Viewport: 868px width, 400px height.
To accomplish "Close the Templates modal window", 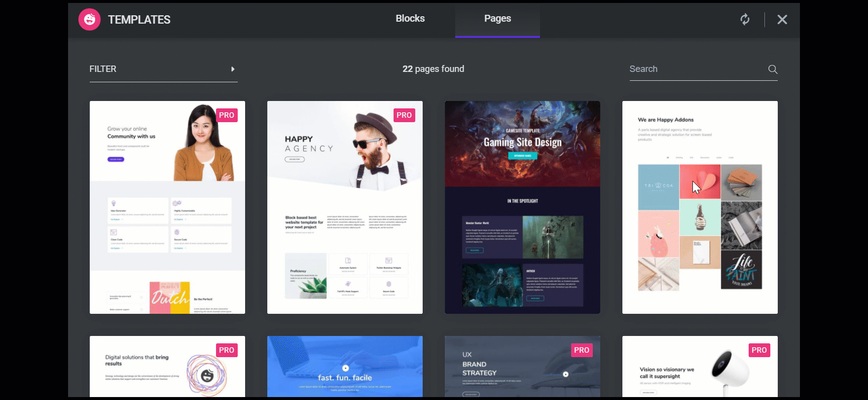I will point(782,20).
